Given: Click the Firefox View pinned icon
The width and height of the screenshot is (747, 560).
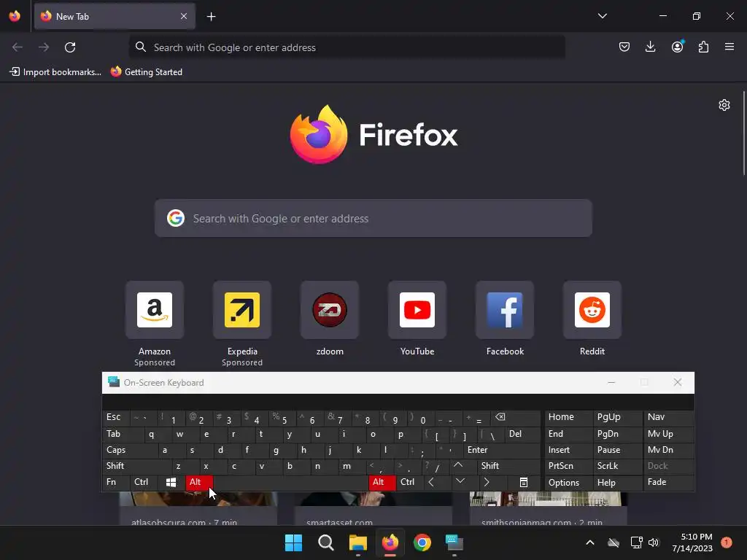Looking at the screenshot, I should pos(15,16).
